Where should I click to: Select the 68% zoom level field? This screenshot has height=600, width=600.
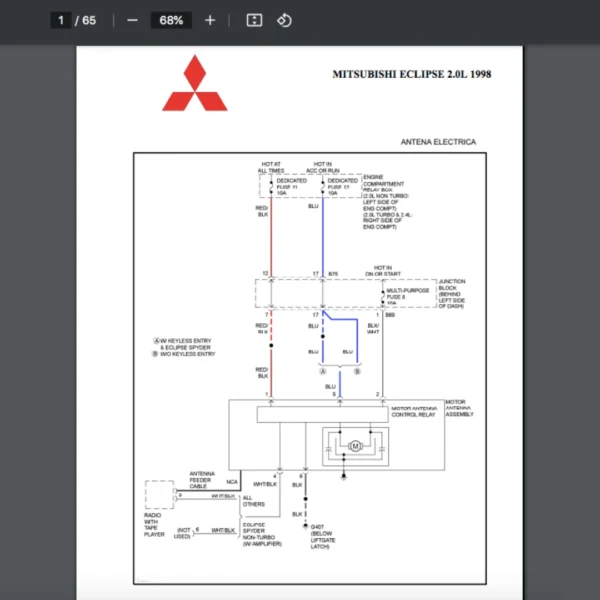pyautogui.click(x=171, y=20)
